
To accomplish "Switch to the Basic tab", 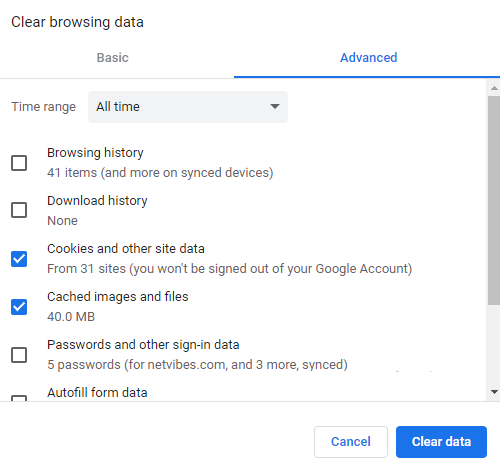I will pyautogui.click(x=113, y=58).
